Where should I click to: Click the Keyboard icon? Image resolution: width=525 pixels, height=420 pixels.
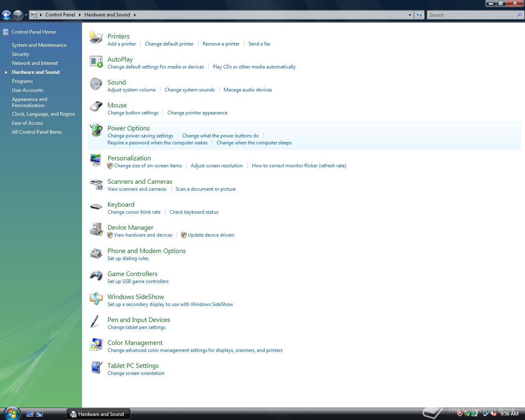[x=96, y=207]
